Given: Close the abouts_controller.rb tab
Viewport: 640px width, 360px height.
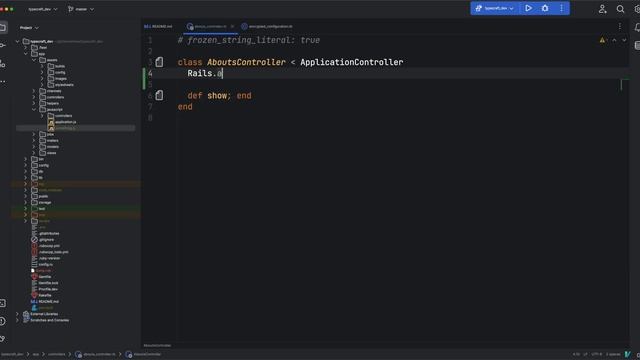Looking at the screenshot, I should coord(232,27).
